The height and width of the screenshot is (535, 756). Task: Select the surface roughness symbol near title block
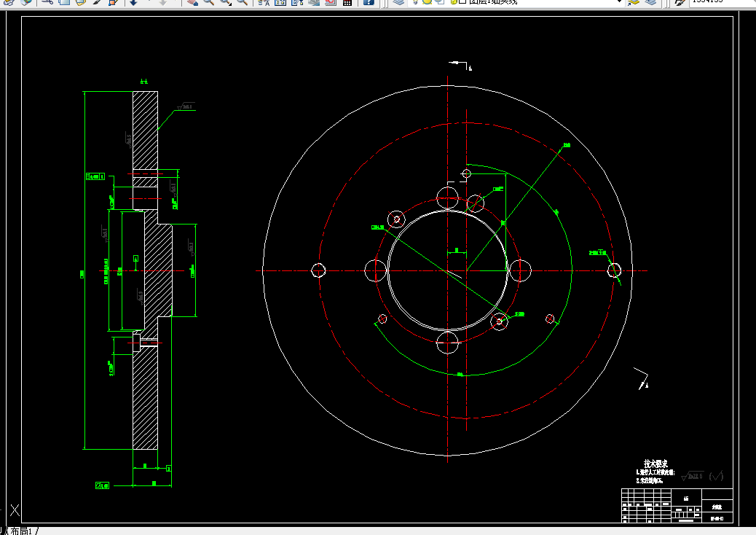(692, 476)
